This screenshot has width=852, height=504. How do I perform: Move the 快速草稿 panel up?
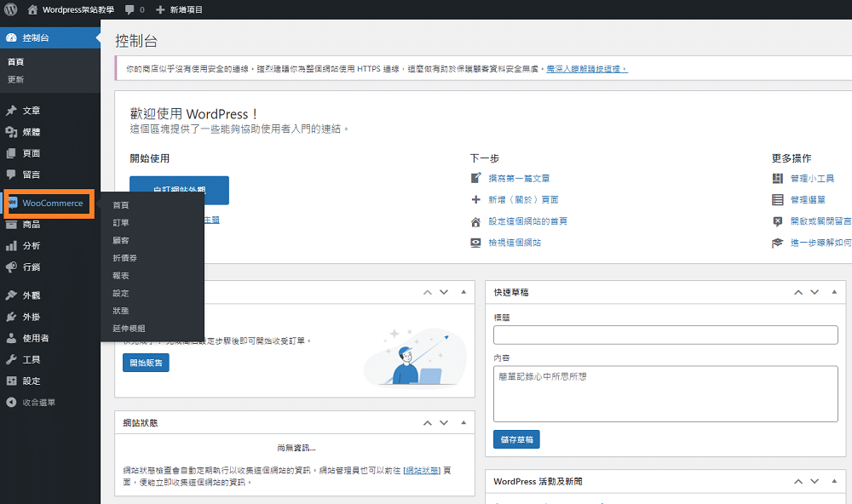(x=798, y=292)
